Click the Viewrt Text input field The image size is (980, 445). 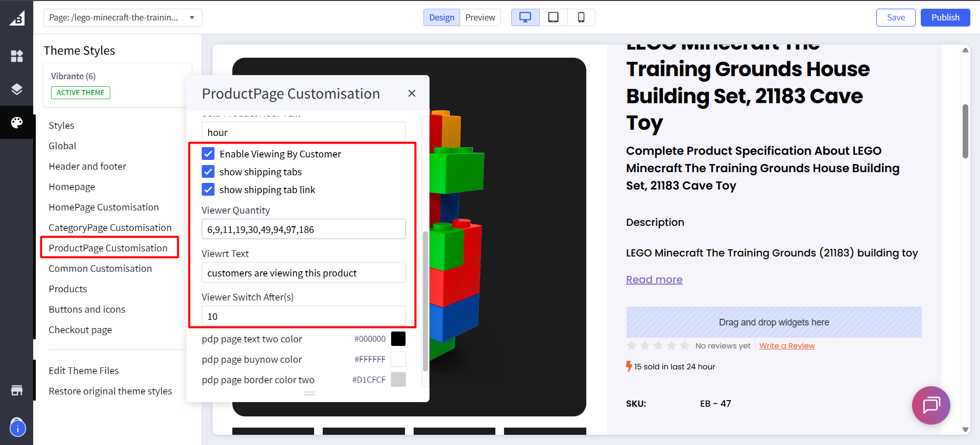[304, 272]
